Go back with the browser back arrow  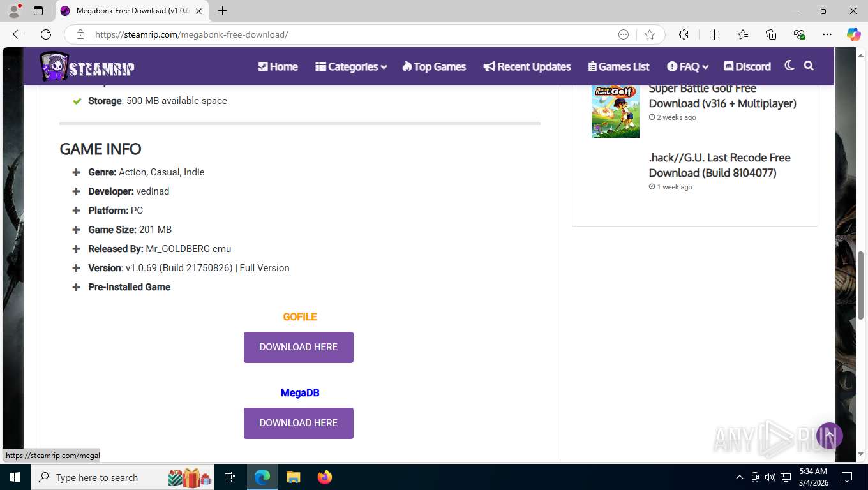(18, 34)
